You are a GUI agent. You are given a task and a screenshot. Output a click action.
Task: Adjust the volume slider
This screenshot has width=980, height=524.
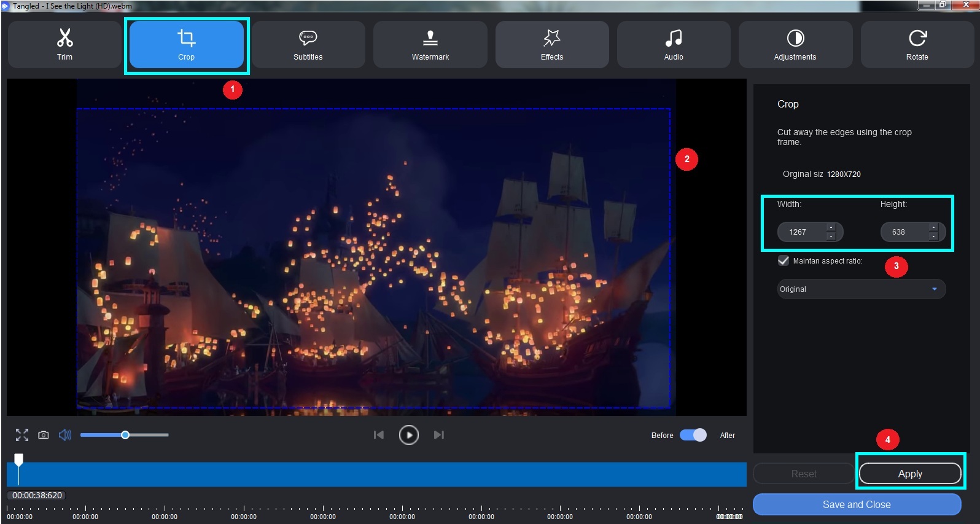tap(125, 435)
